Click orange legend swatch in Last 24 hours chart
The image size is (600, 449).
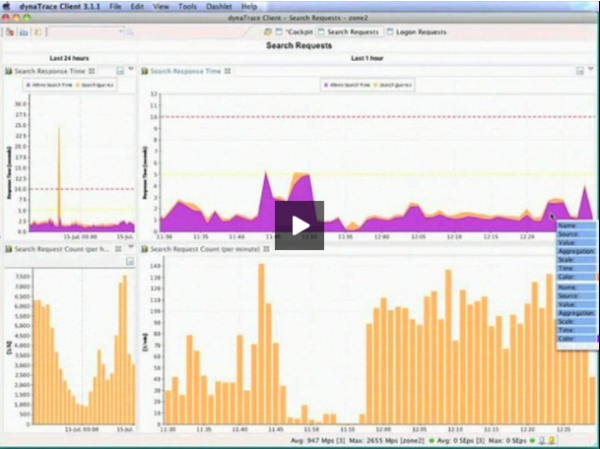(x=78, y=85)
